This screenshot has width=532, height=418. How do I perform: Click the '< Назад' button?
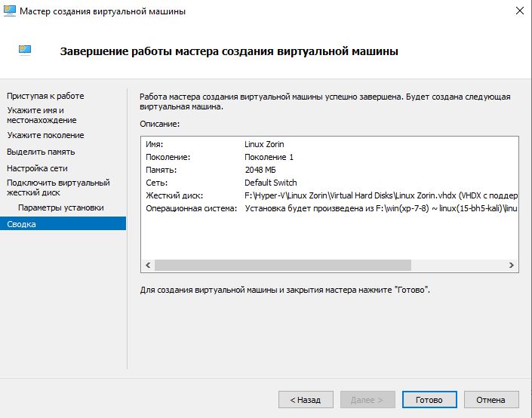coord(306,400)
